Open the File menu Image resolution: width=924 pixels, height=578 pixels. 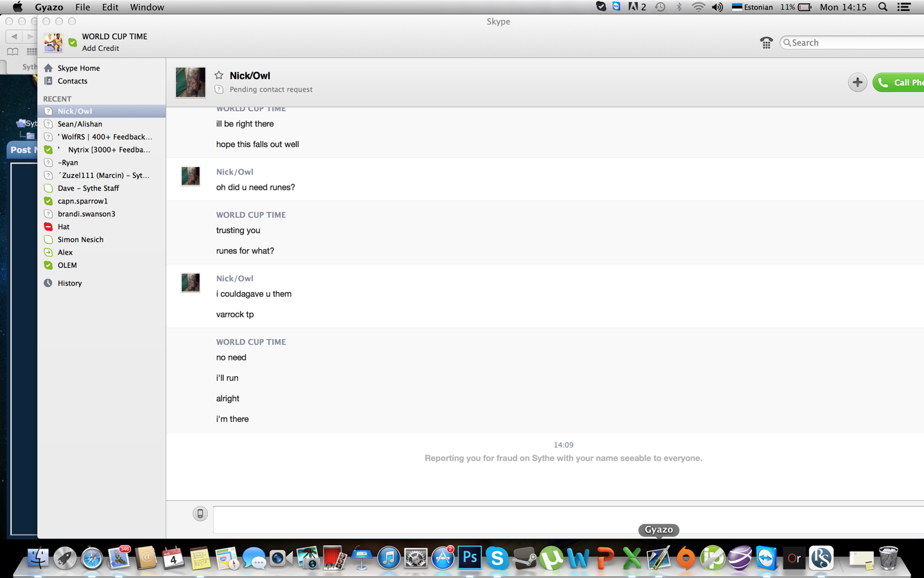(83, 7)
